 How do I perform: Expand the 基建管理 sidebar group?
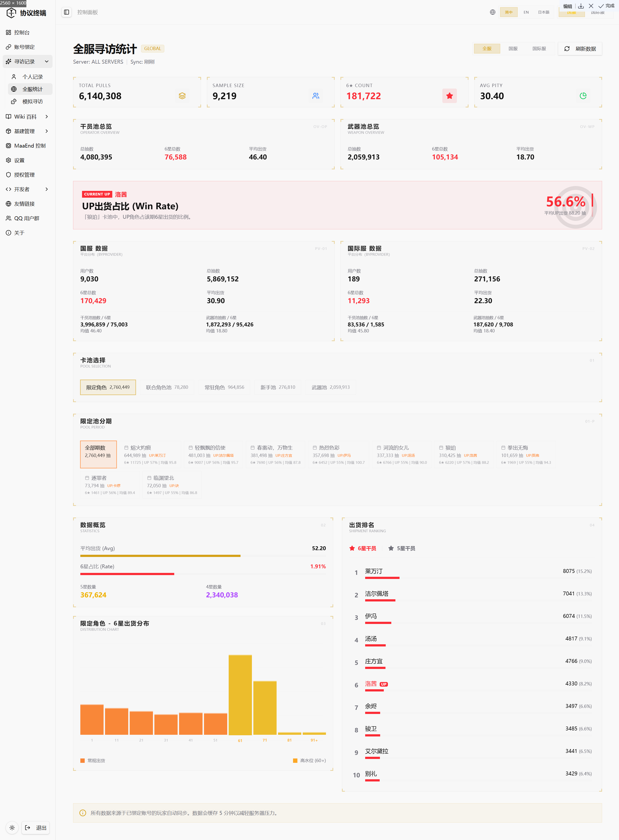pyautogui.click(x=27, y=131)
